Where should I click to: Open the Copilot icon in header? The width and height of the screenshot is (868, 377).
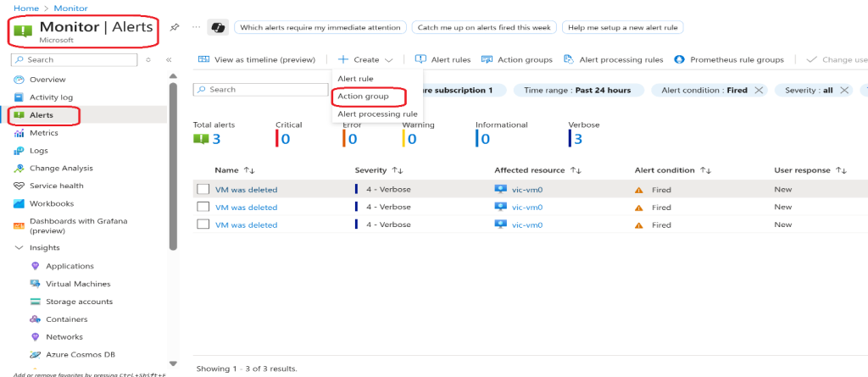pyautogui.click(x=217, y=27)
